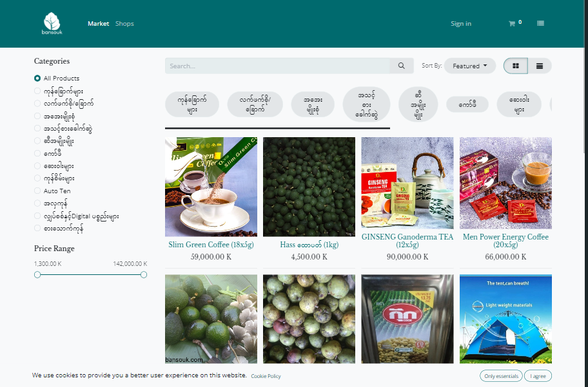Click the Categories sidebar heading
The height and width of the screenshot is (387, 588).
click(52, 61)
